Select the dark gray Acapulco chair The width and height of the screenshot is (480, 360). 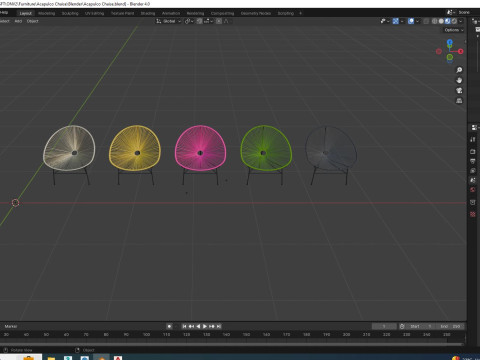coord(331,155)
